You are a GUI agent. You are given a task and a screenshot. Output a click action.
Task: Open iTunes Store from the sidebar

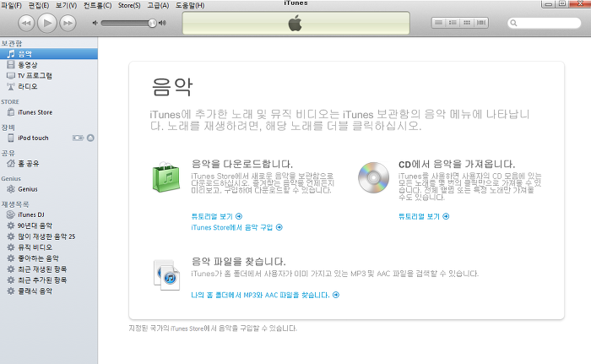[x=49, y=112]
